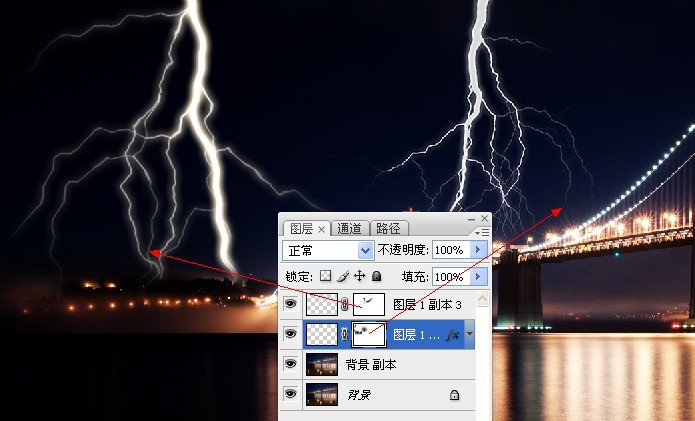Click the layers list scroll up arrow

[482, 298]
